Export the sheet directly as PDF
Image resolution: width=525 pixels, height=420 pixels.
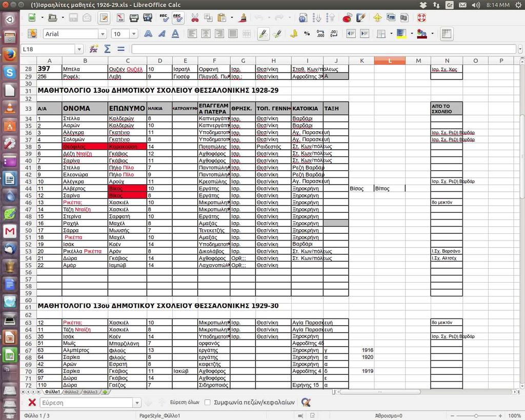[120, 17]
